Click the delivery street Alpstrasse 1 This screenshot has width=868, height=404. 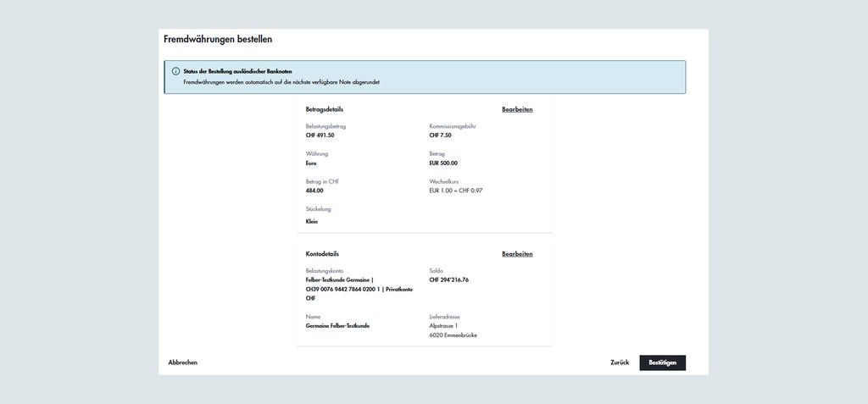click(442, 326)
